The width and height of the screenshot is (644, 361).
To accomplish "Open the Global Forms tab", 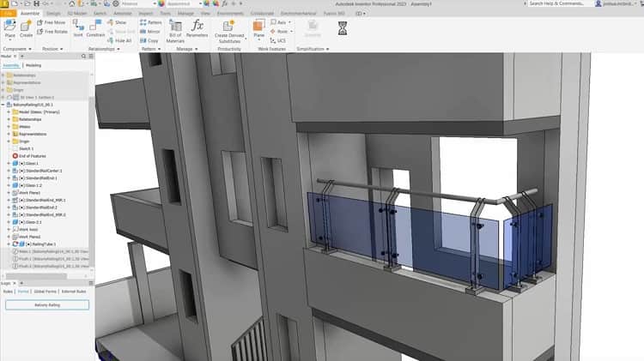I will 46,292.
